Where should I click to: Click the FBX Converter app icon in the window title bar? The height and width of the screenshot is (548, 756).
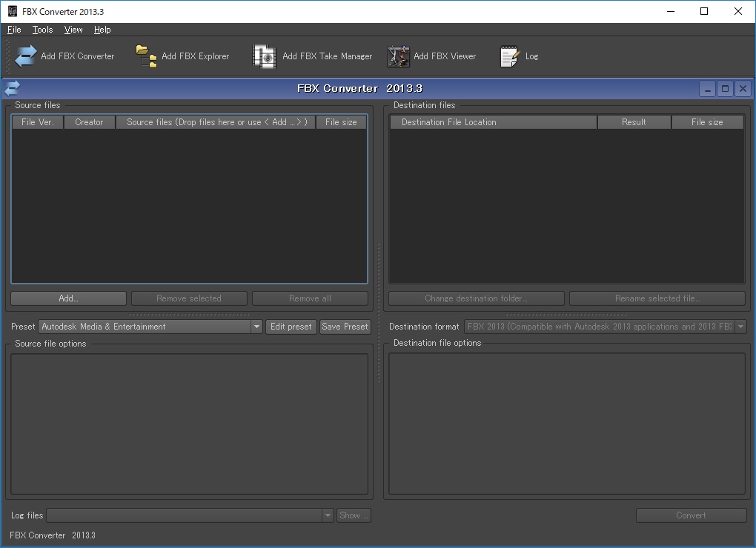[x=13, y=11]
